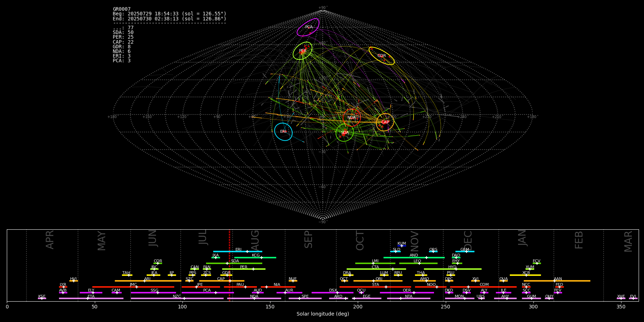Click the AUG month label
This screenshot has width=644, height=322.
point(255,239)
